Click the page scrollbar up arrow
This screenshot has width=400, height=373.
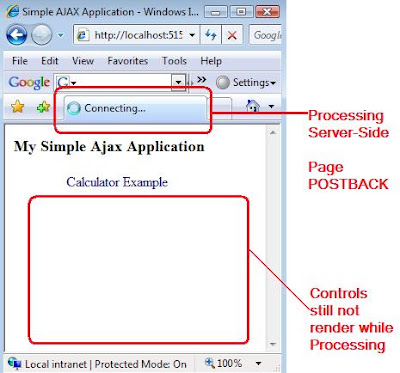(x=273, y=133)
